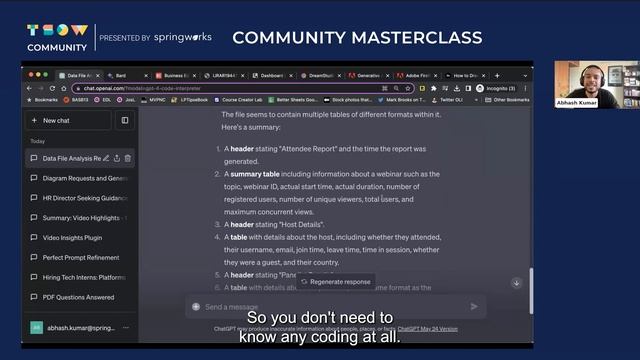Open the Bookmarks folder in bookmarks bar
The image size is (640, 360).
coord(42,100)
